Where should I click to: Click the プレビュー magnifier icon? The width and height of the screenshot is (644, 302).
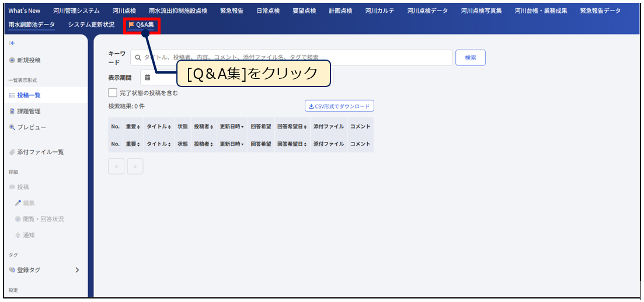click(12, 127)
